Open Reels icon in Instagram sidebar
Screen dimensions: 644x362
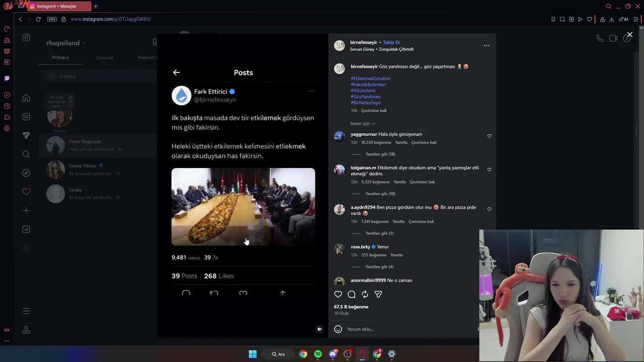tap(26, 117)
